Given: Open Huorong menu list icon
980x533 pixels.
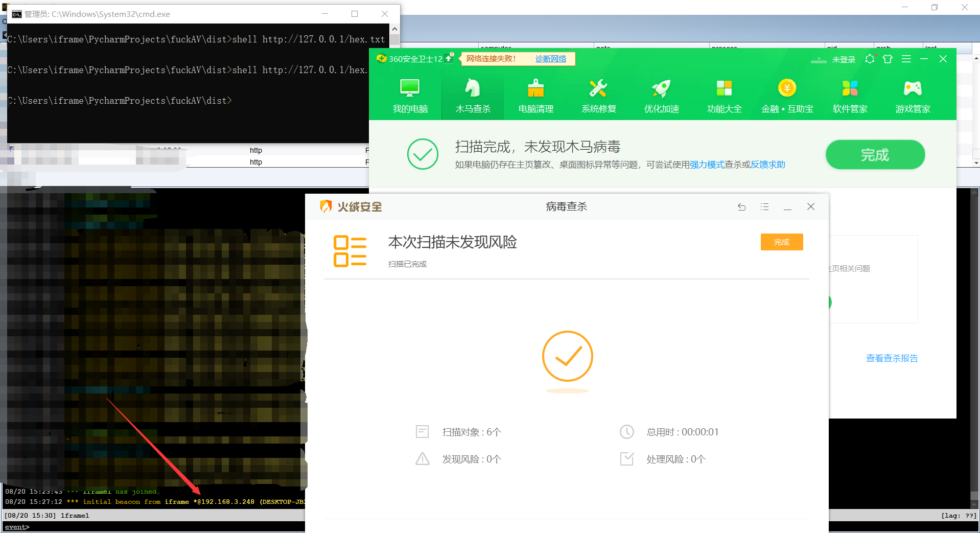Looking at the screenshot, I should [764, 206].
